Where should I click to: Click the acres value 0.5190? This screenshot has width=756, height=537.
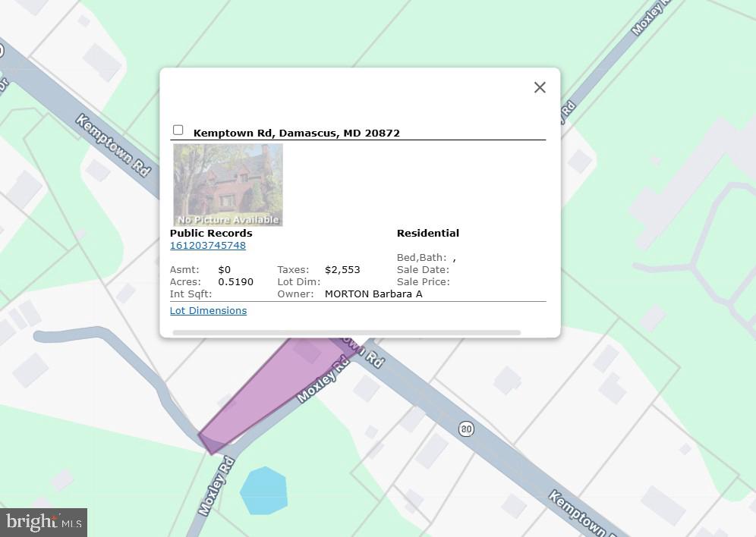(x=235, y=281)
